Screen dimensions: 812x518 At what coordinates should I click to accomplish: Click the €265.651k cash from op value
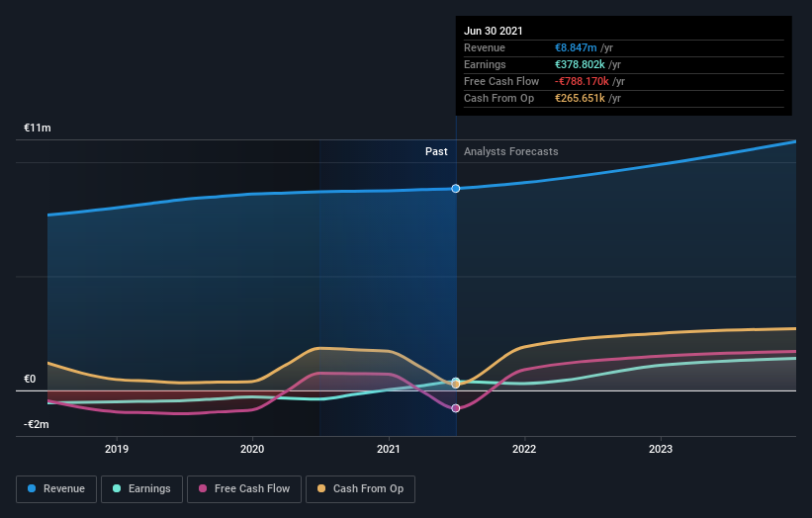[580, 98]
